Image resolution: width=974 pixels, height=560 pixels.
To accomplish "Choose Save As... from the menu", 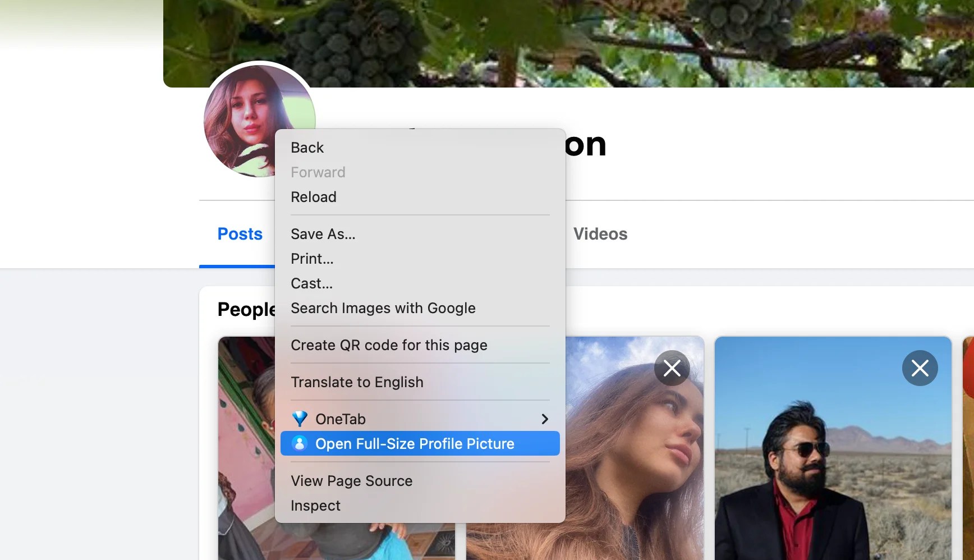I will coord(323,234).
